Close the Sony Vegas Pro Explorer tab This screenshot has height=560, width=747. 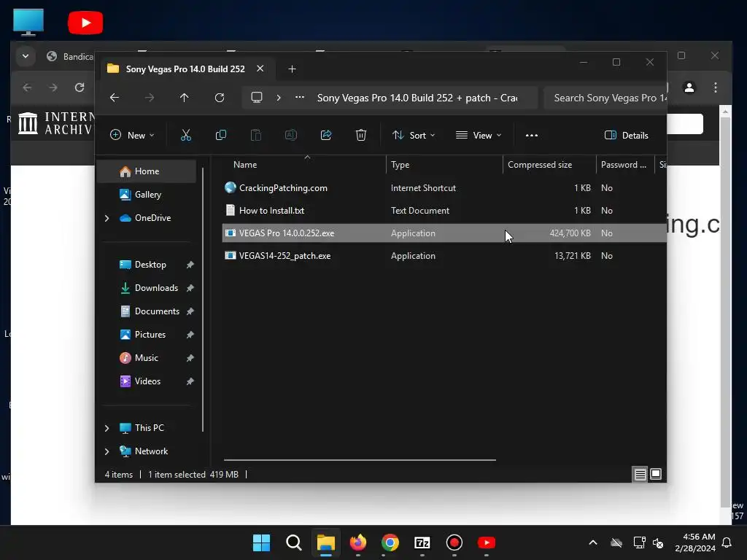tap(260, 69)
